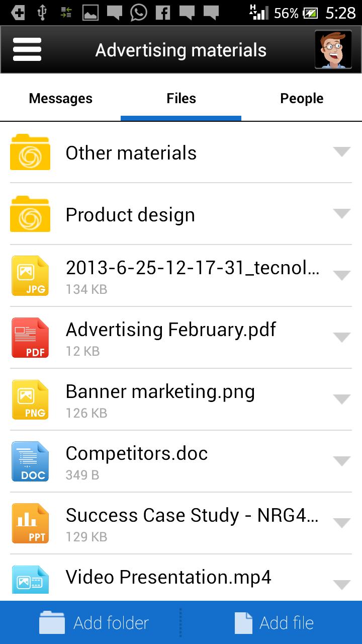Show options for Advertising February.pdf

pos(341,338)
